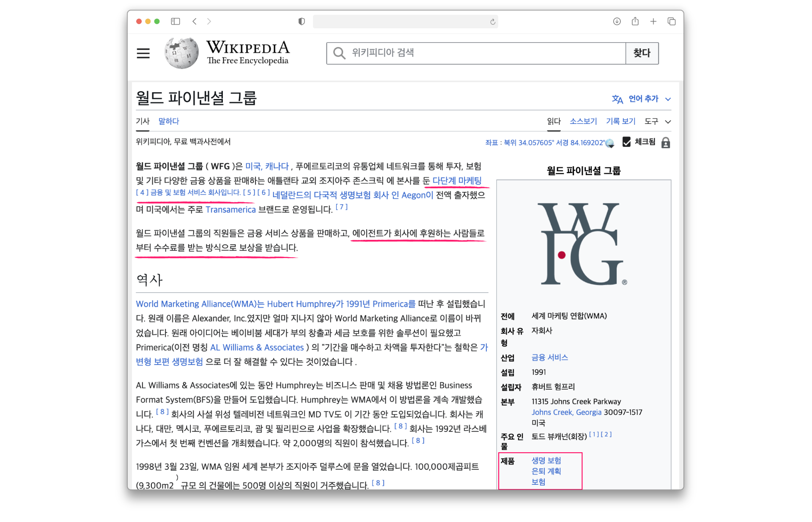This screenshot has height=522, width=812.
Task: Click founder name 휴버트 험프리
Action: point(553,387)
